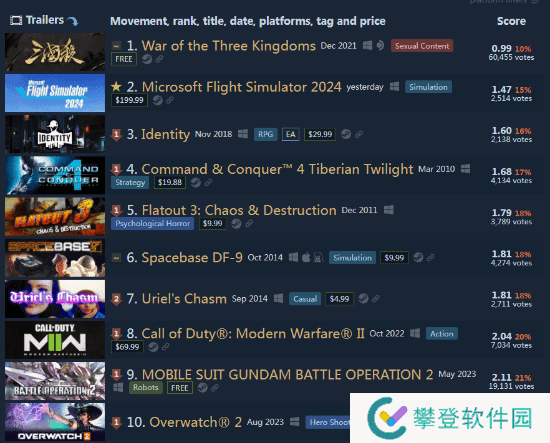
Task: Select the Sexual Content tag
Action: click(x=422, y=46)
